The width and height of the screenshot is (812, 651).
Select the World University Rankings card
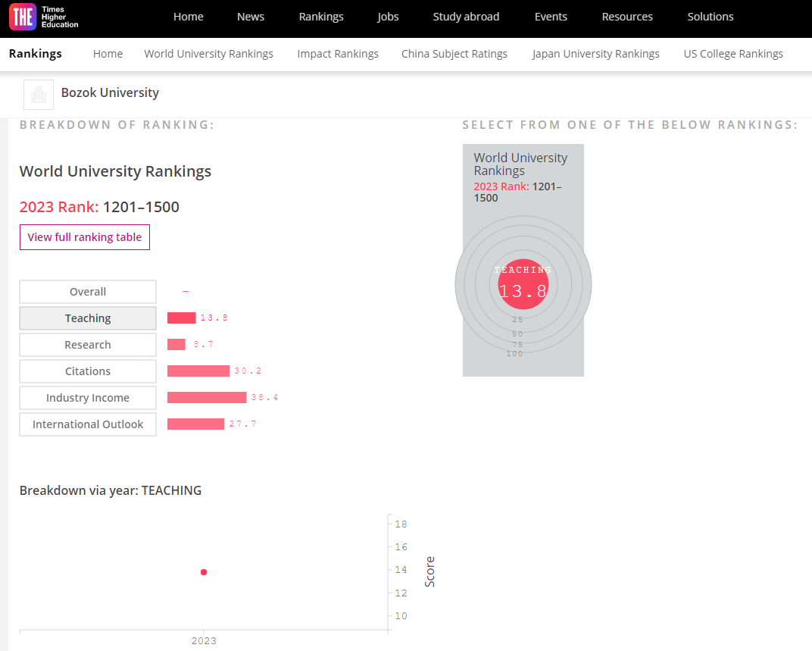(523, 260)
